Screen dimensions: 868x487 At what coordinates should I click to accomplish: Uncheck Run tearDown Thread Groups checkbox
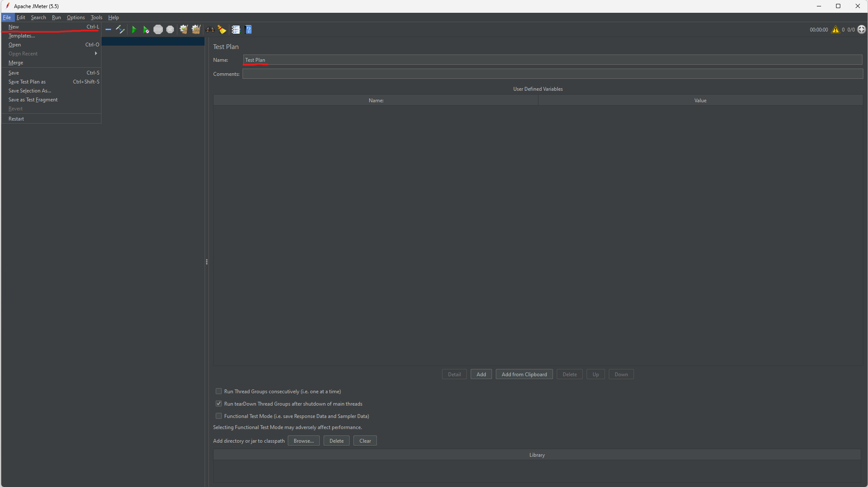point(219,403)
